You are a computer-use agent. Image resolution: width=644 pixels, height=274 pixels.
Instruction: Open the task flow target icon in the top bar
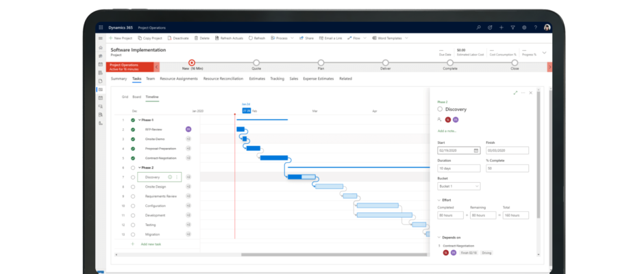coord(490,27)
